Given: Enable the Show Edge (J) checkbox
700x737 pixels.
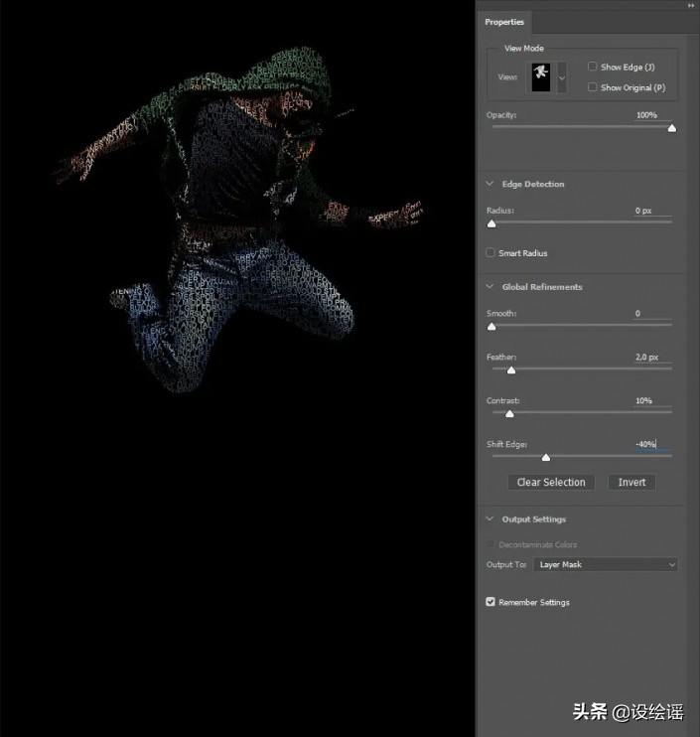Looking at the screenshot, I should [593, 68].
